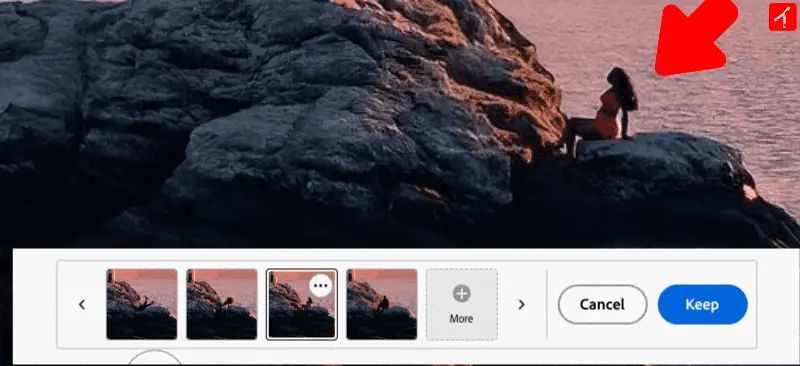This screenshot has height=366, width=800.
Task: Click the Keep button
Action: 703,304
